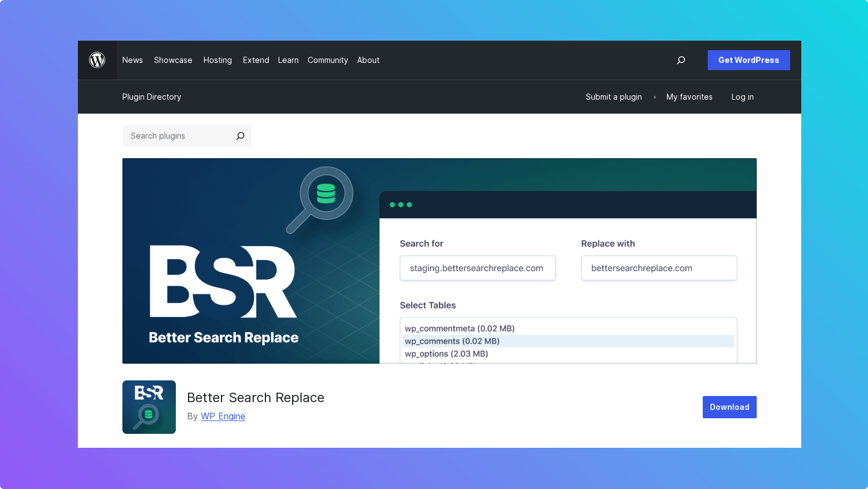Open My favorites
The width and height of the screenshot is (868, 489).
[x=689, y=96]
